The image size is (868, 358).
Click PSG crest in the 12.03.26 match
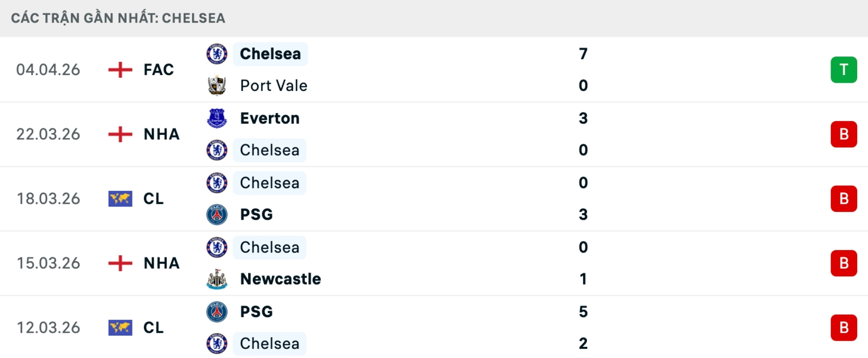[217, 312]
